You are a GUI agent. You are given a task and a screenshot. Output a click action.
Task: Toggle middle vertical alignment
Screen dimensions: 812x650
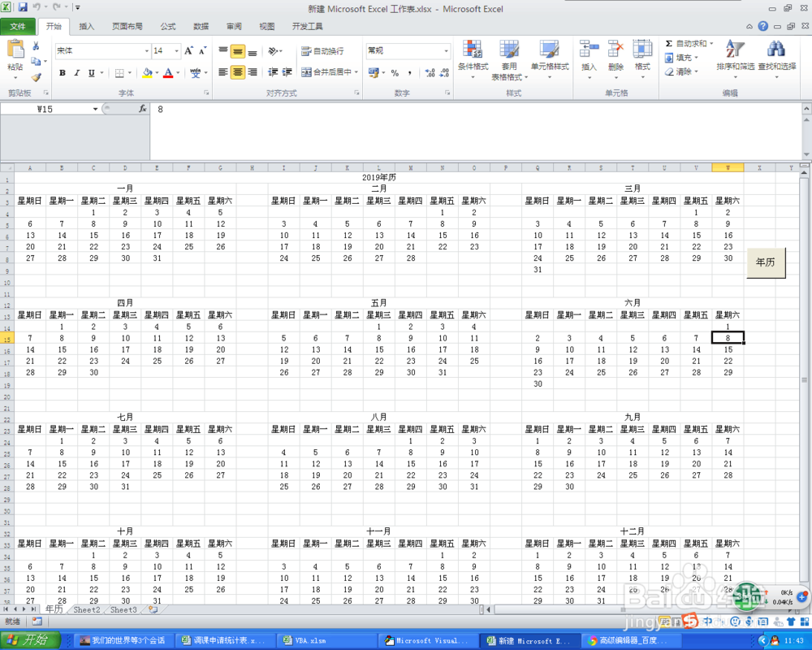tap(238, 51)
